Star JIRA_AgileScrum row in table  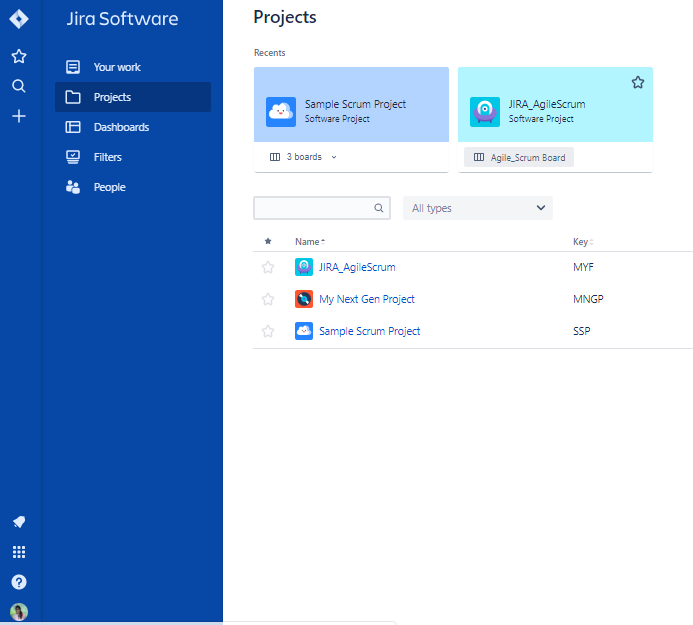[268, 267]
